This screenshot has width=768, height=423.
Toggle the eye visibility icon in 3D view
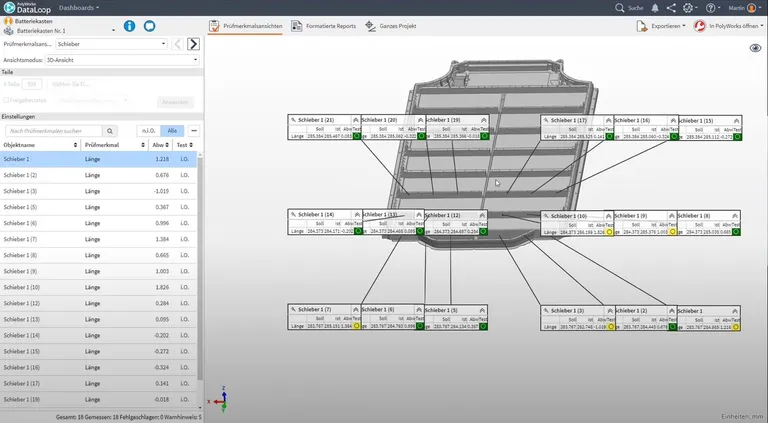[x=755, y=48]
